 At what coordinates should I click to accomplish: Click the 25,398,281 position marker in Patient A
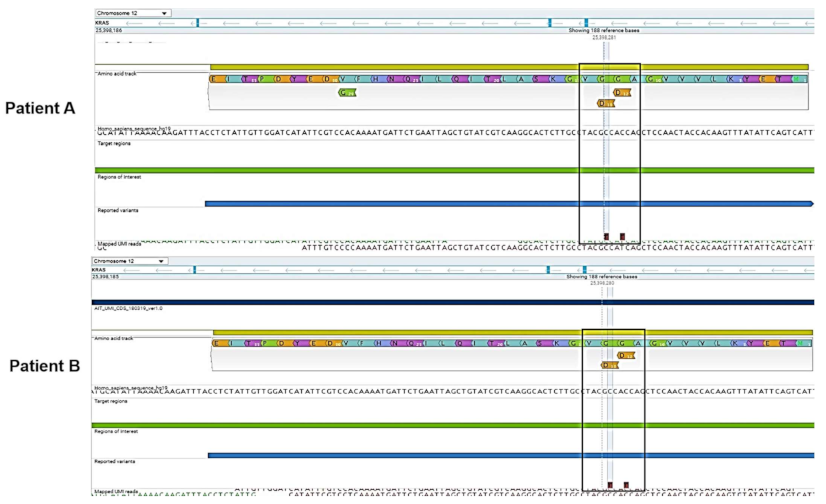tap(604, 38)
